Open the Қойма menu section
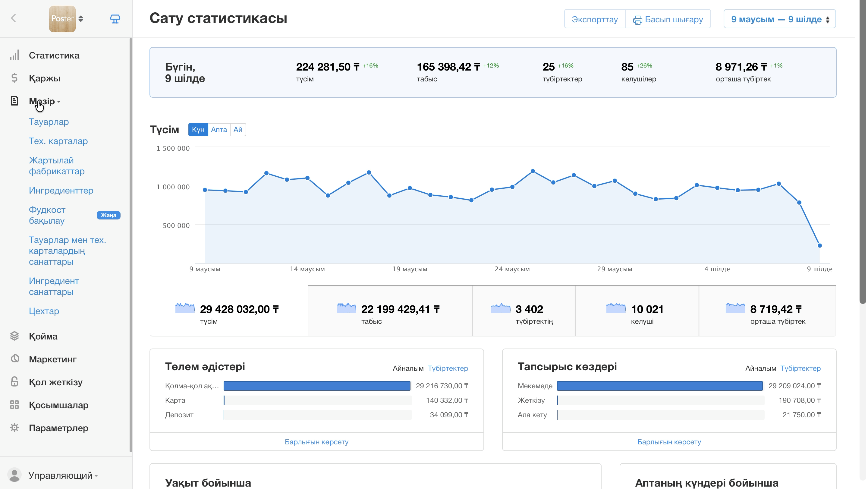The image size is (868, 489). coord(43,336)
